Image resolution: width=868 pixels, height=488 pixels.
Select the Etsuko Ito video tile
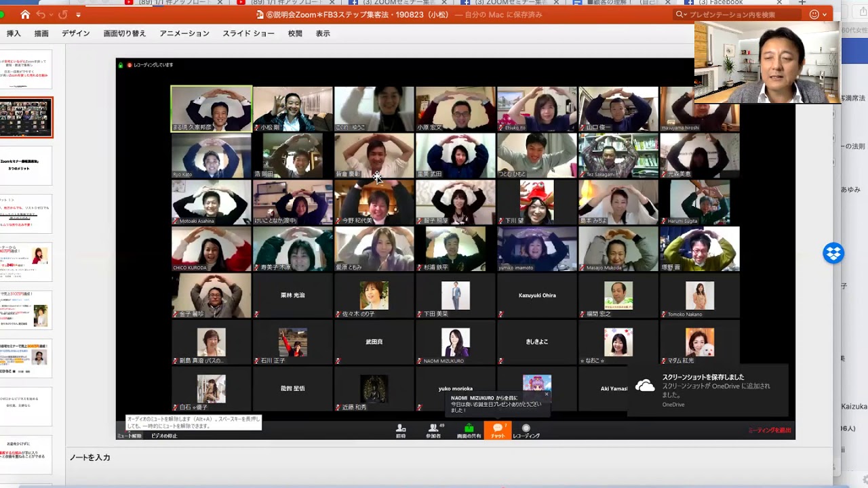click(537, 108)
